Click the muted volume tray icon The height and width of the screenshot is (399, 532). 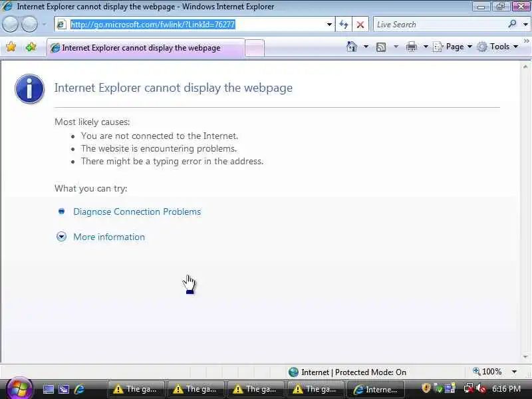coord(481,388)
